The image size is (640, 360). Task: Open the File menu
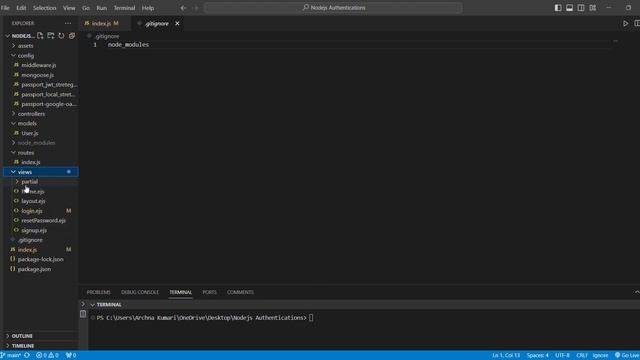click(5, 8)
